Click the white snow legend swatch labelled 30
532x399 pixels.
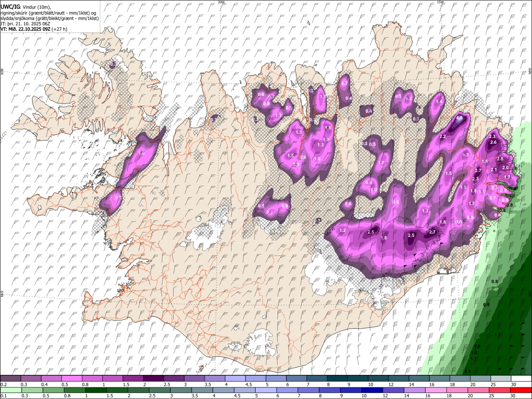coord(521,379)
